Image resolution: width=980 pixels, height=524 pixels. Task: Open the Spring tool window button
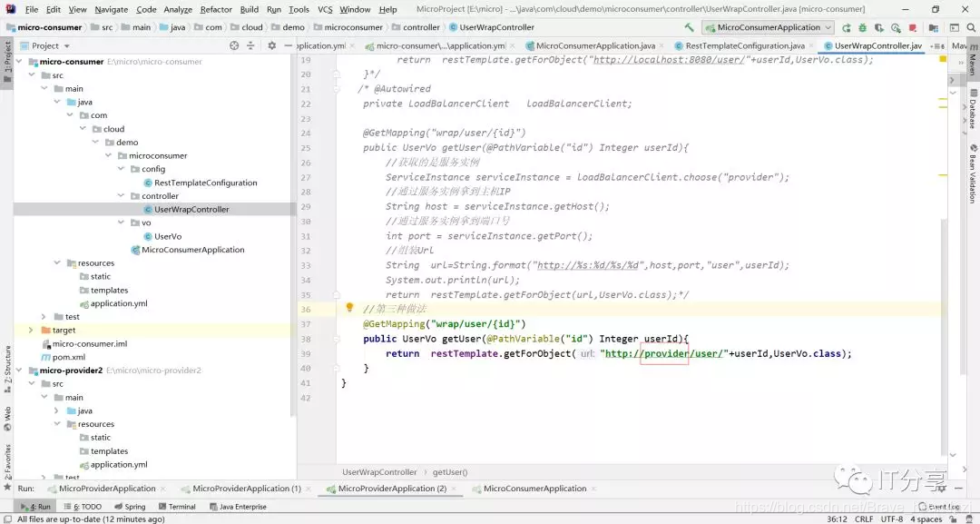coord(130,507)
